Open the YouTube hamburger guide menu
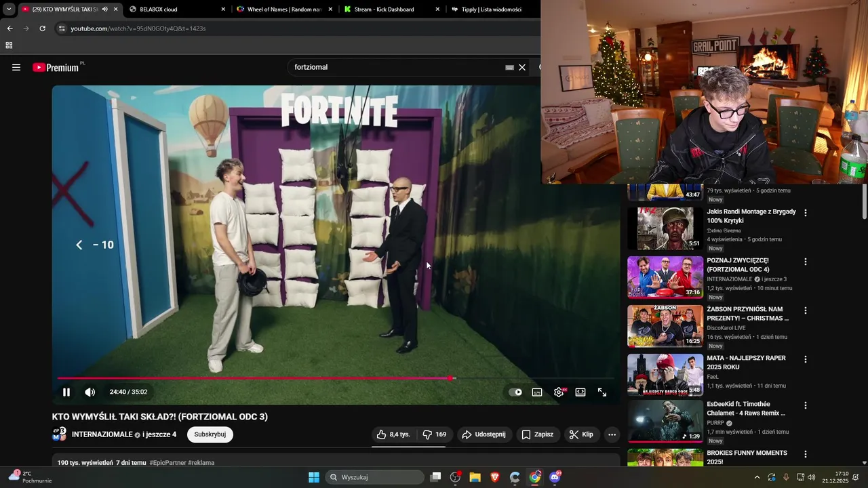Viewport: 868px width, 488px height. (x=16, y=67)
